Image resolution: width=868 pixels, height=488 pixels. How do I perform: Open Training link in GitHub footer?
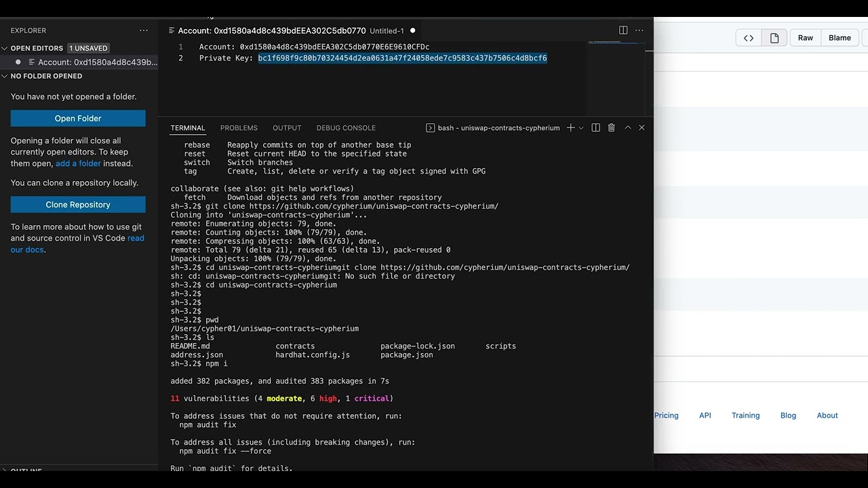(745, 415)
